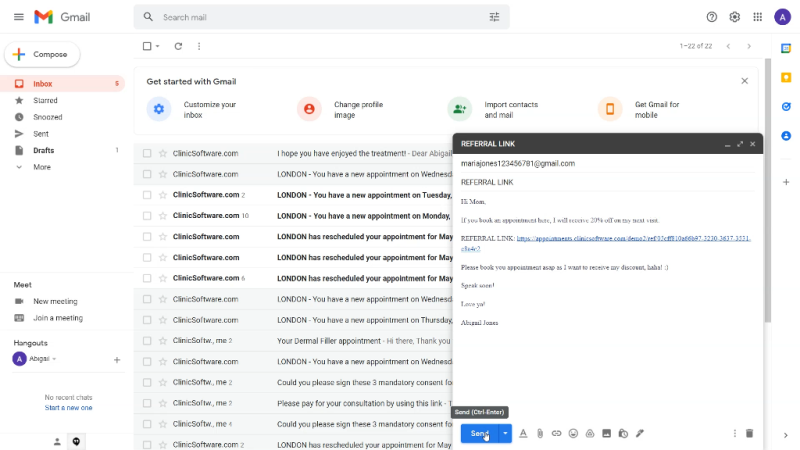Image resolution: width=800 pixels, height=450 pixels.
Task: Tick checkbox for 'Please pay for your consultation' email
Action: pyautogui.click(x=147, y=403)
